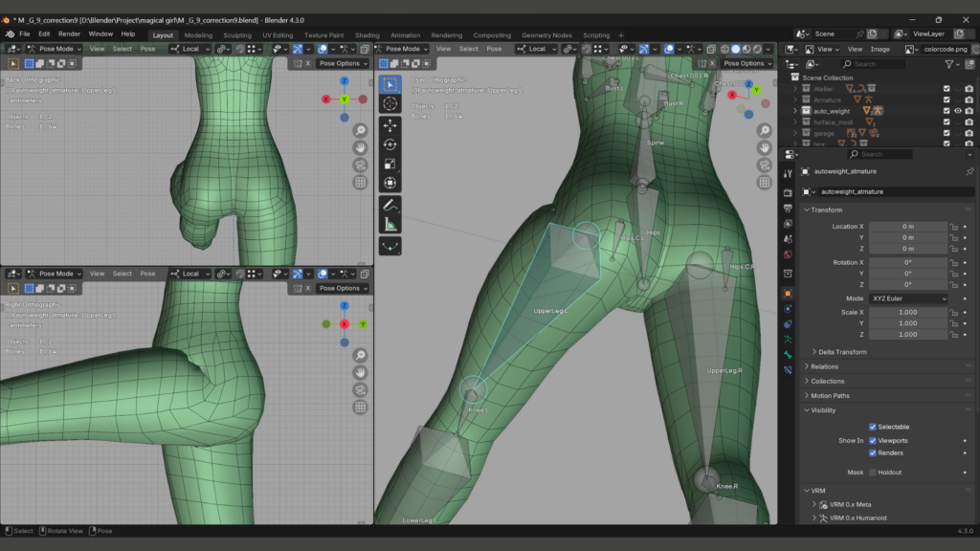
Task: Click the Pose menu in the main viewport header
Action: click(494, 49)
